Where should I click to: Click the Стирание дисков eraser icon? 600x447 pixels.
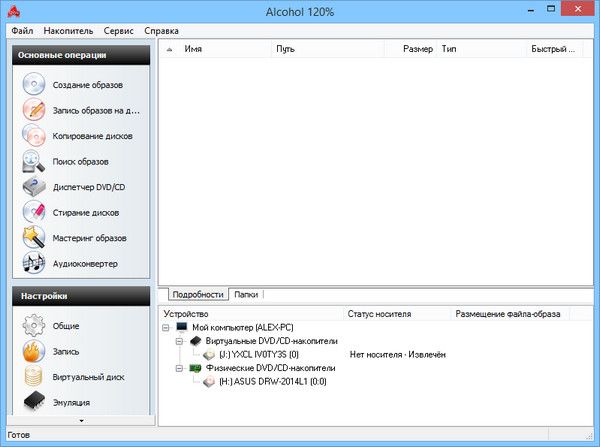35,212
